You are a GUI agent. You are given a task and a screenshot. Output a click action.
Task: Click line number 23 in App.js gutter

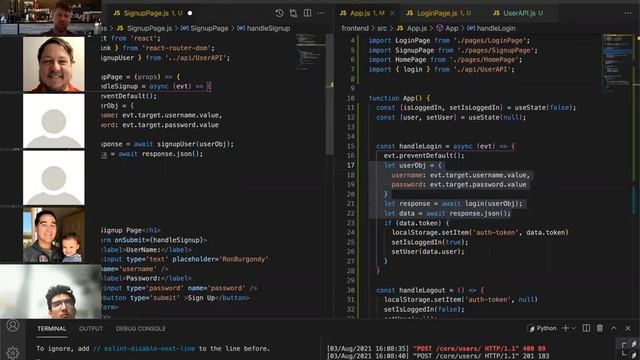(x=351, y=223)
